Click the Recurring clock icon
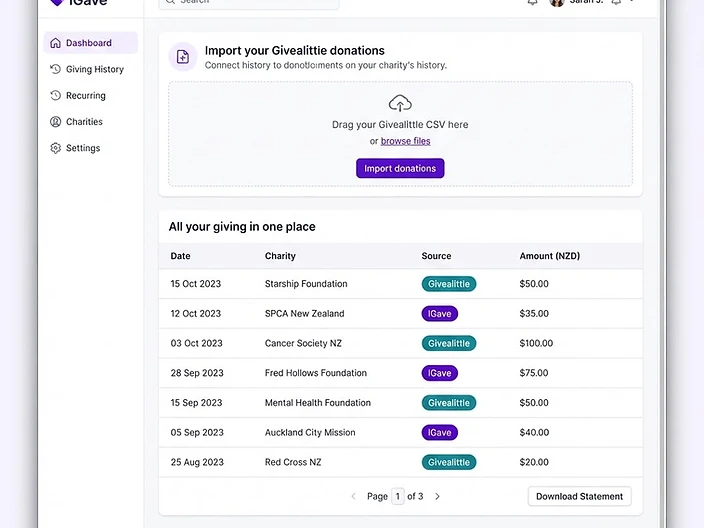This screenshot has height=528, width=704. (x=55, y=95)
